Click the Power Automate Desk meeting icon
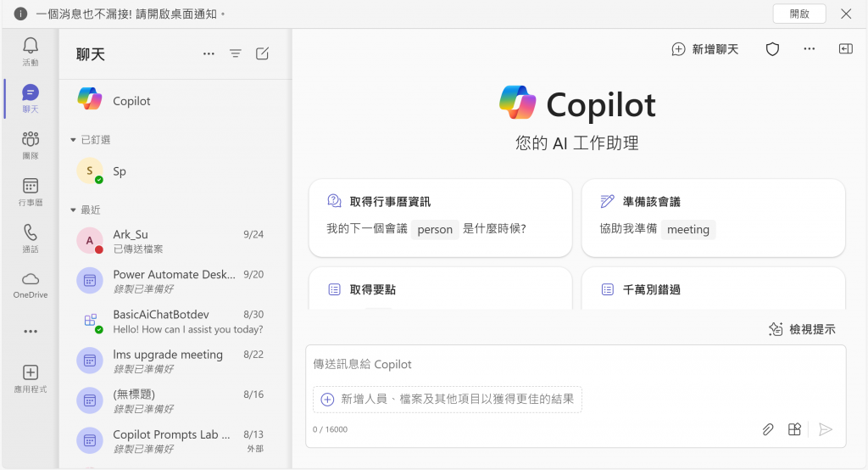 tap(90, 281)
